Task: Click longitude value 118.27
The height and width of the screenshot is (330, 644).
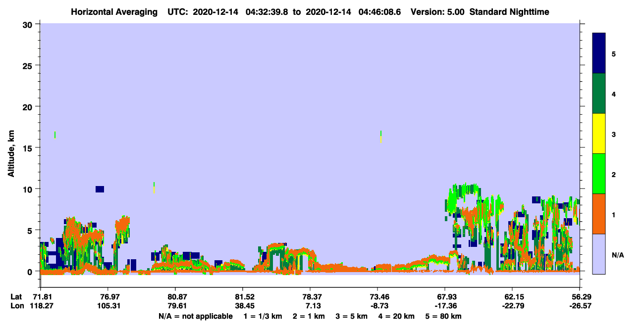Action: click(x=41, y=306)
